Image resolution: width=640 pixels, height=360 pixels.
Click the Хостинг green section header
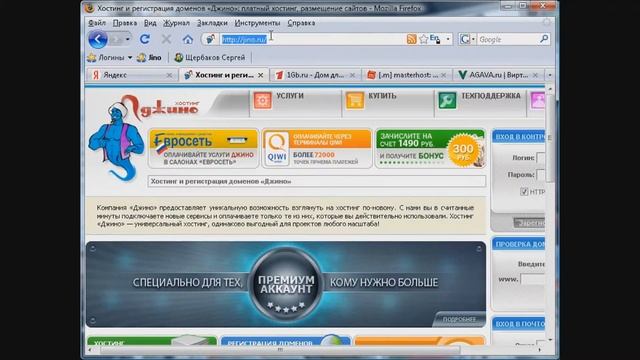click(x=152, y=341)
